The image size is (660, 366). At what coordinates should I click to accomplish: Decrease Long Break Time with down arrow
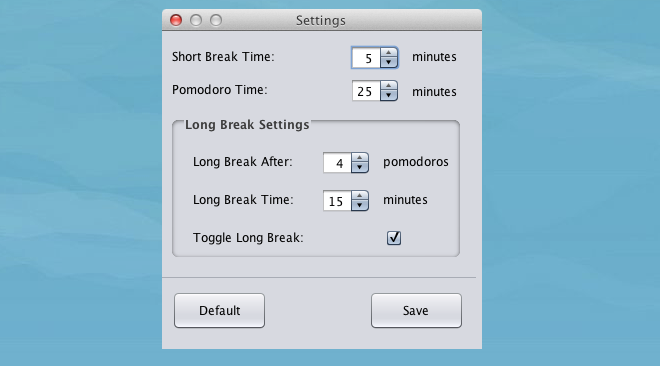359,205
